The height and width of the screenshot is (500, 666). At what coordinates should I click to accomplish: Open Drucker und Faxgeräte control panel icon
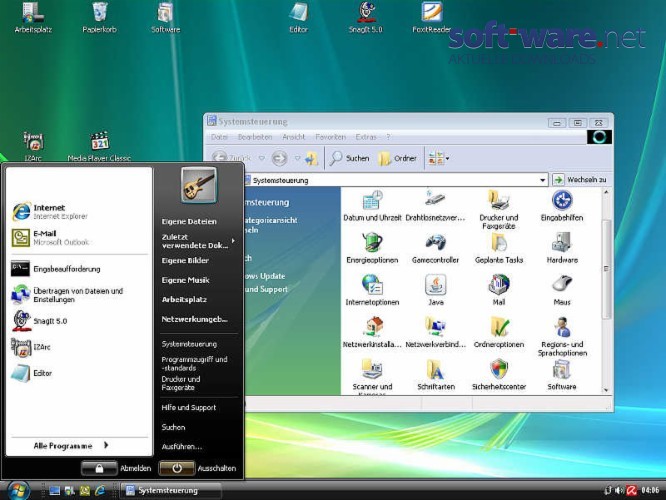(499, 210)
